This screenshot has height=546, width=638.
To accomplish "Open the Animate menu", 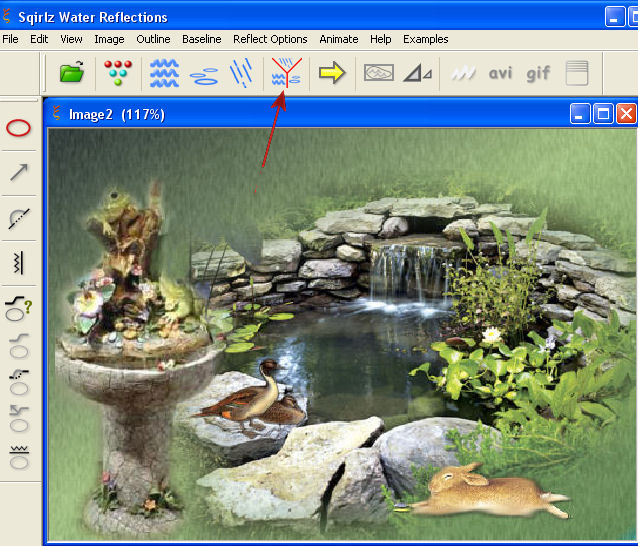I will [x=339, y=39].
